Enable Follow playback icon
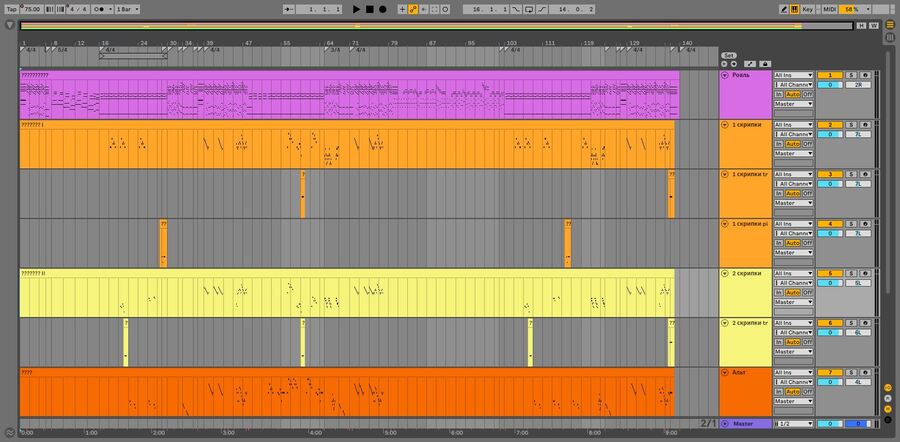Viewport: 900px width, 442px height. [x=289, y=9]
